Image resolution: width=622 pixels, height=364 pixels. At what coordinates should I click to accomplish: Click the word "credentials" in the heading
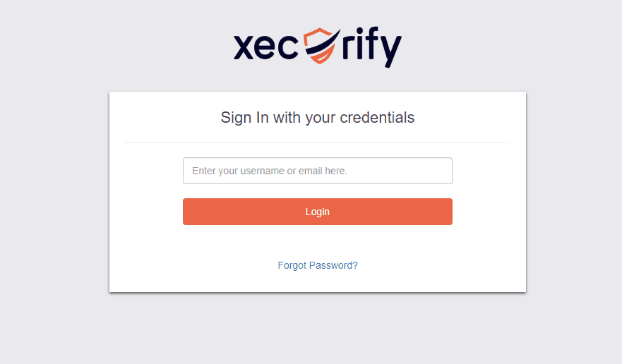point(377,117)
